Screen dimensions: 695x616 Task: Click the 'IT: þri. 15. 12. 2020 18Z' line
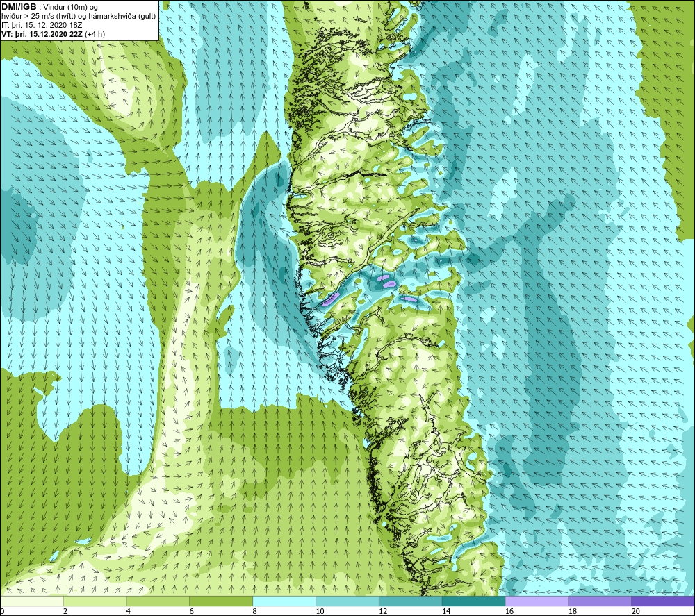point(42,25)
